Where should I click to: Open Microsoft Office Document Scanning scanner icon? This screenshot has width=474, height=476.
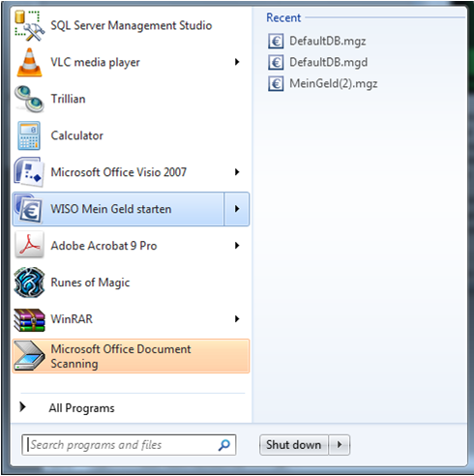pyautogui.click(x=29, y=356)
